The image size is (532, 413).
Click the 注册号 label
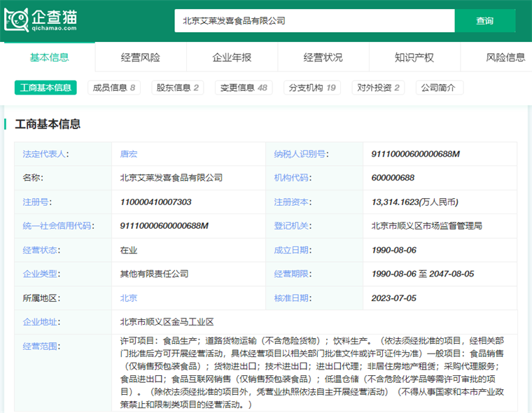[36, 202]
